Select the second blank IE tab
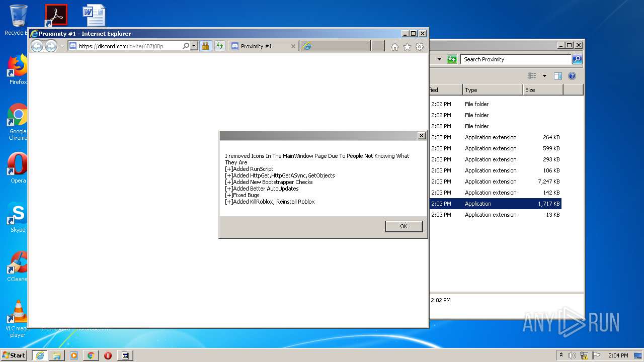The image size is (644, 362). (335, 46)
